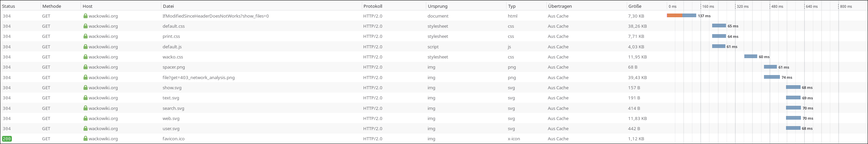Click the lock icon beside default.css host

click(85, 26)
